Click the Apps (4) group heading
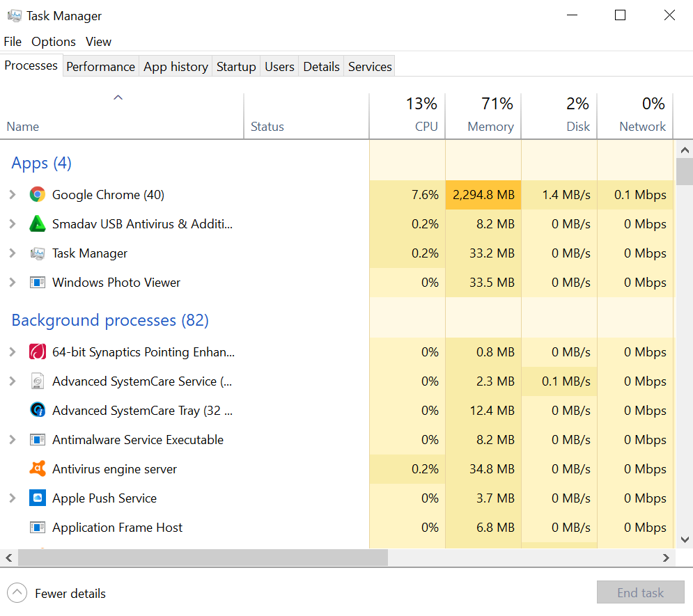Screen dimensions: 693x616 pos(42,163)
